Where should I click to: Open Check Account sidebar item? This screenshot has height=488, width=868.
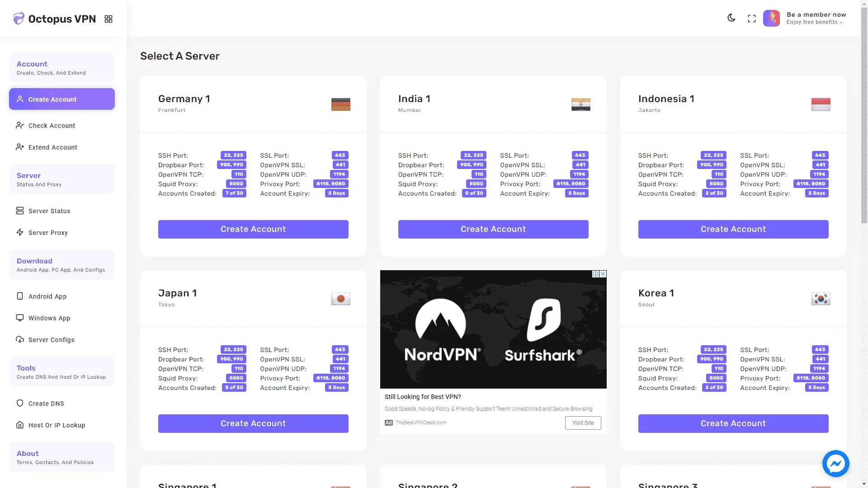62,126
